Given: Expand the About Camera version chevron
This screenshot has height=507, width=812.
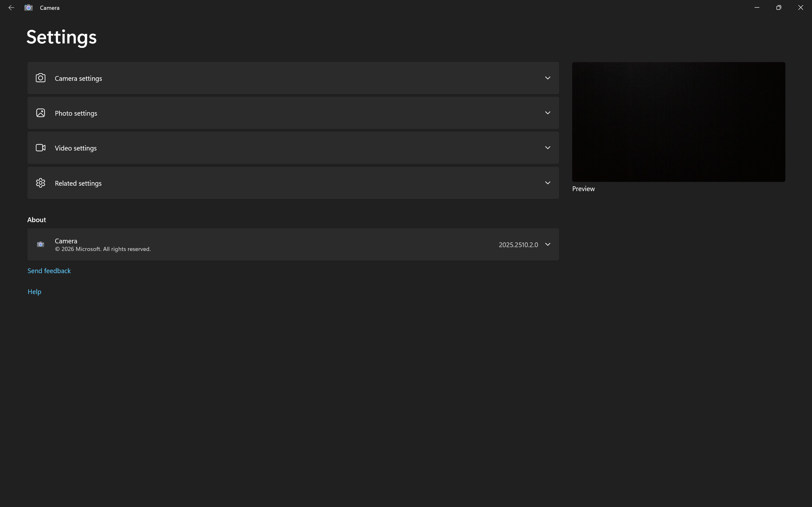Looking at the screenshot, I should click(x=547, y=244).
